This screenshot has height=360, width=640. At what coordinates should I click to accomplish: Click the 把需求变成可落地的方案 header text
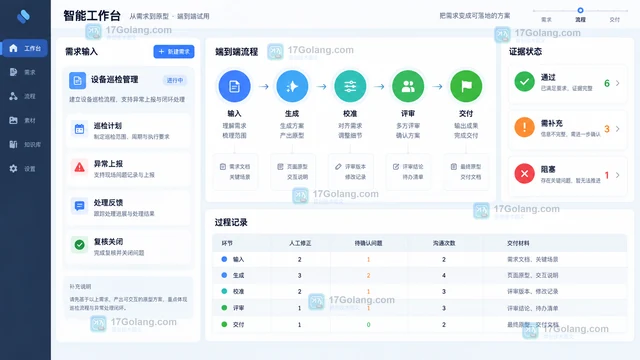pos(475,16)
